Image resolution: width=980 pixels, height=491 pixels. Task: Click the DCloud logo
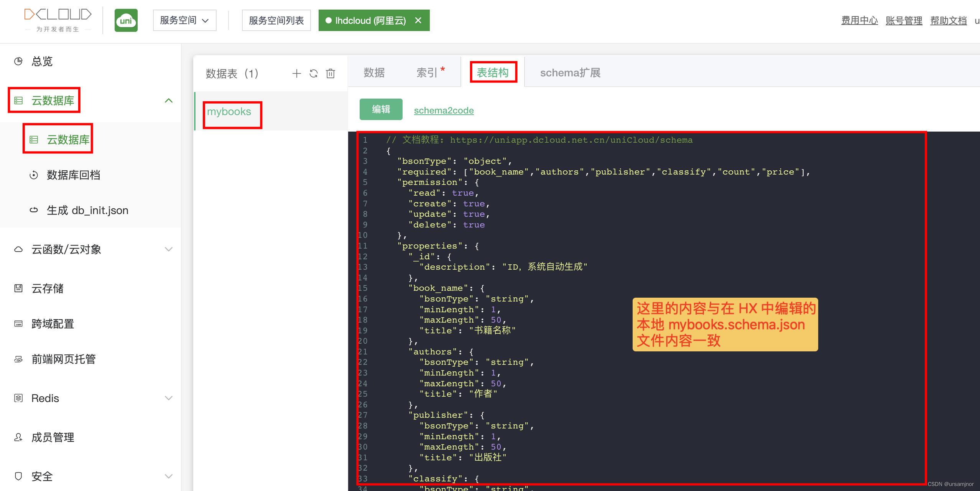coord(58,20)
